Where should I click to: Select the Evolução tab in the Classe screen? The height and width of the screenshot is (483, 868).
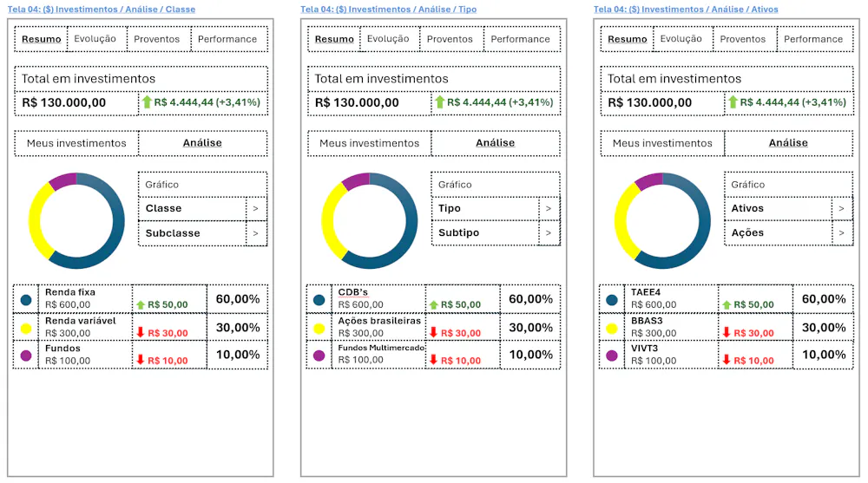click(95, 39)
